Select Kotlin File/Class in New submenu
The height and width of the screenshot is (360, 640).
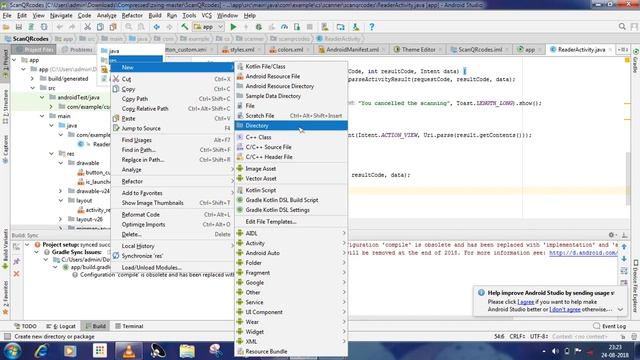coord(291,66)
